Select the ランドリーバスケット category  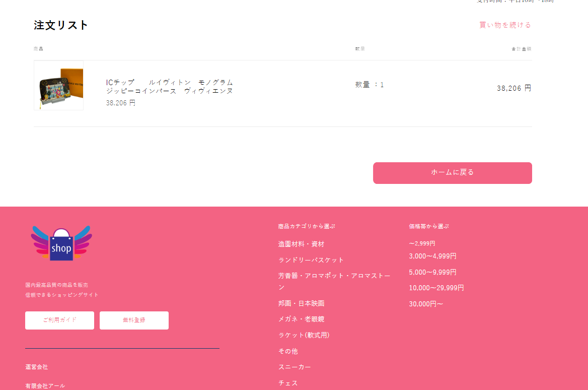[311, 260]
